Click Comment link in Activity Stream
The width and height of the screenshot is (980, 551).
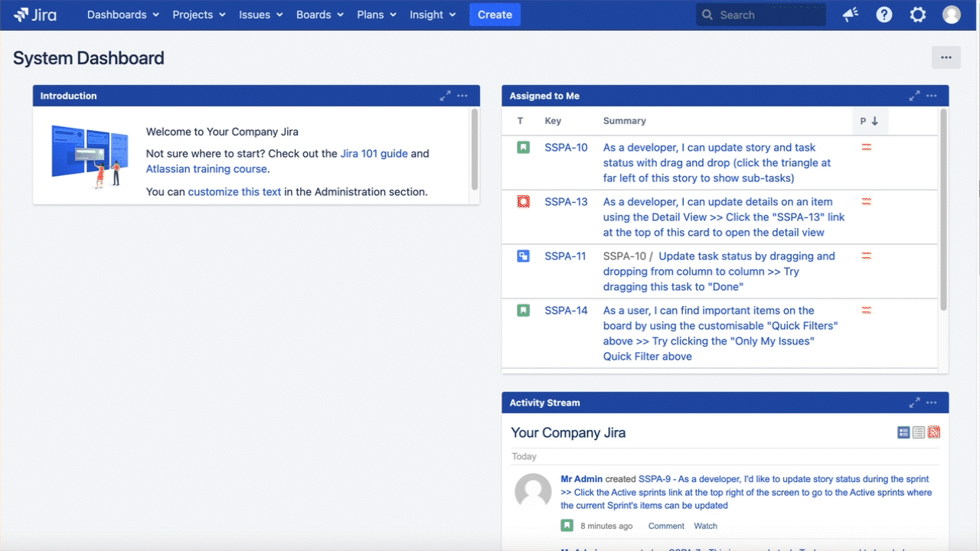(666, 526)
